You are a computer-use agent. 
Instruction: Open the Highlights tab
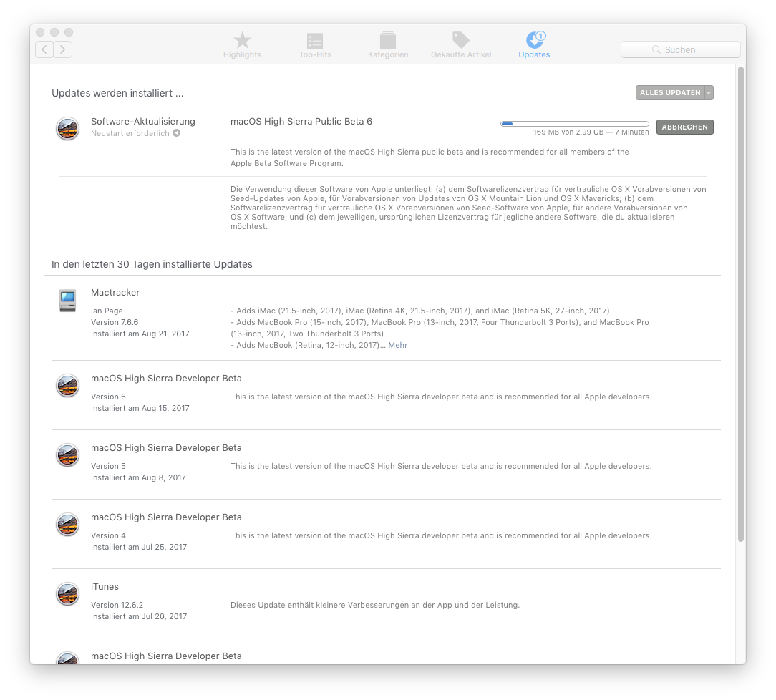tap(242, 45)
